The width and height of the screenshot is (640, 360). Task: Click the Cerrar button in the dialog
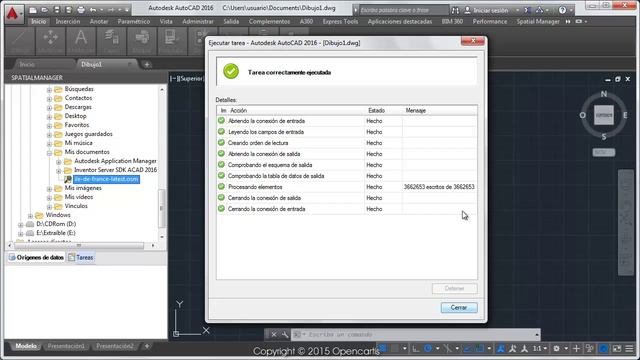pyautogui.click(x=459, y=307)
